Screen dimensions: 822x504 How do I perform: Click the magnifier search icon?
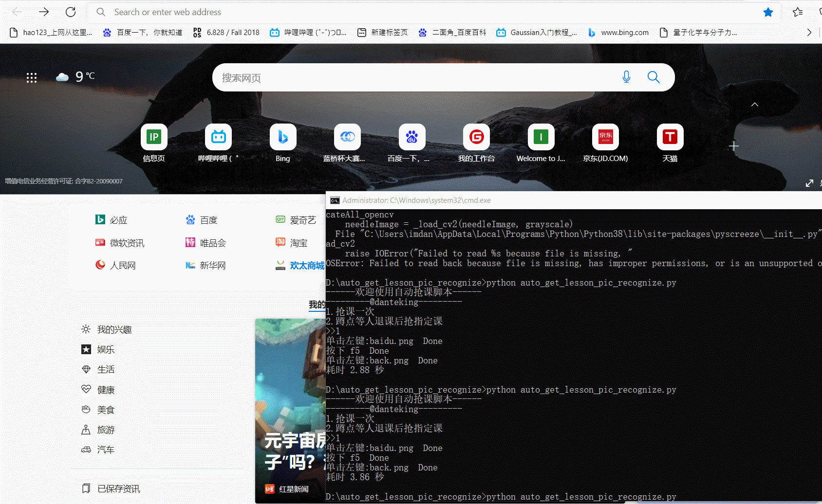click(653, 77)
